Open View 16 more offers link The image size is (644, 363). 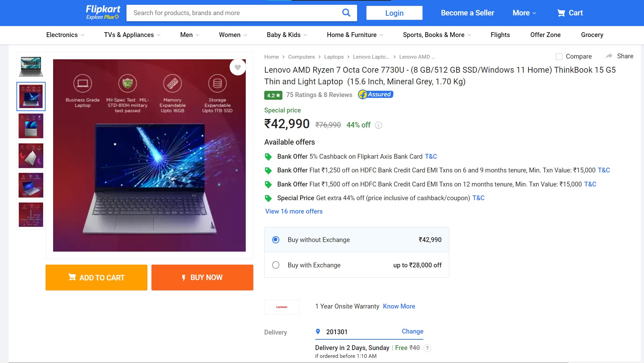(294, 211)
